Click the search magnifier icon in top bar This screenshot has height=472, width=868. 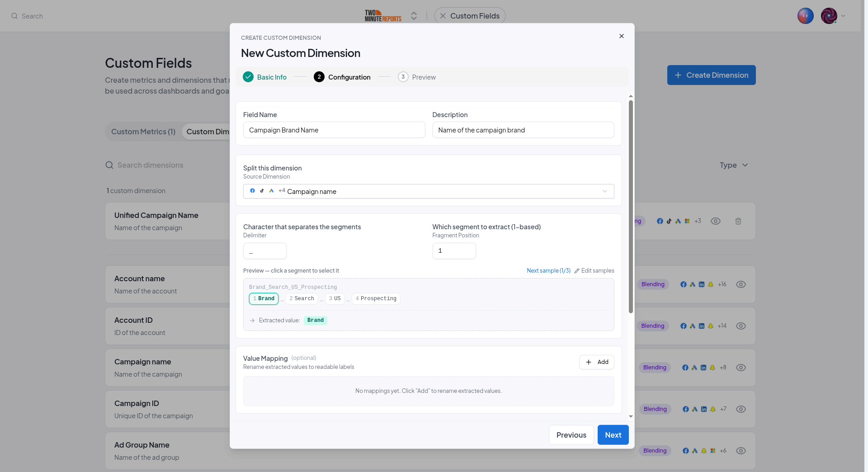coord(14,16)
